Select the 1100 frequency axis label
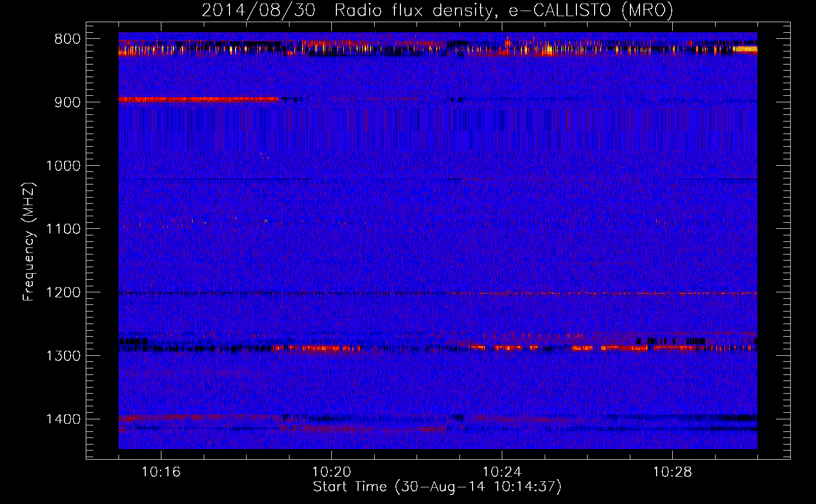The width and height of the screenshot is (816, 504). tap(63, 229)
